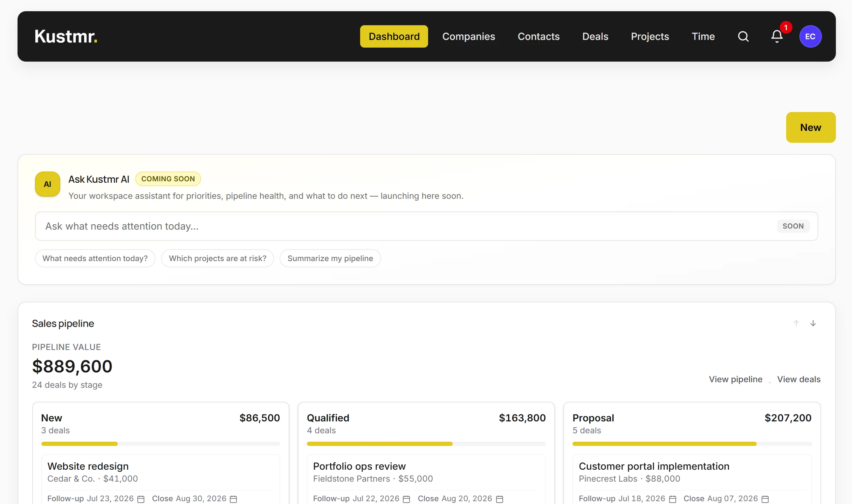Click 'Follow-up Jul 23, 2026' date

(90, 499)
